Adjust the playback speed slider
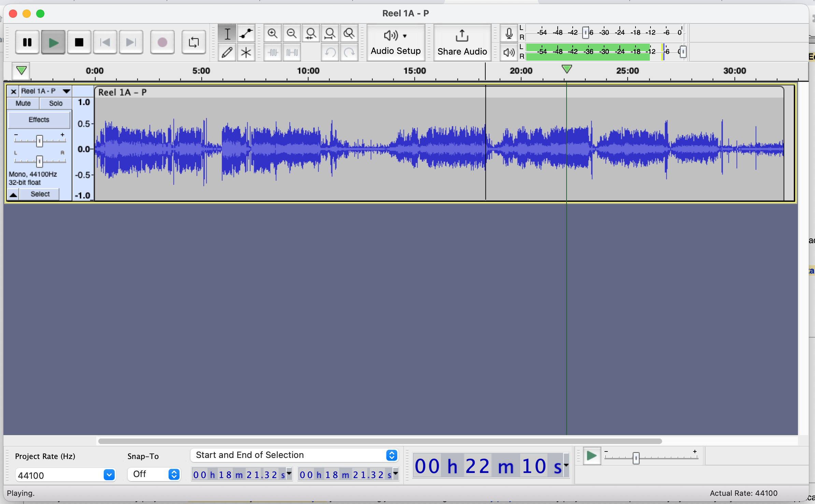This screenshot has width=815, height=504. 636,458
